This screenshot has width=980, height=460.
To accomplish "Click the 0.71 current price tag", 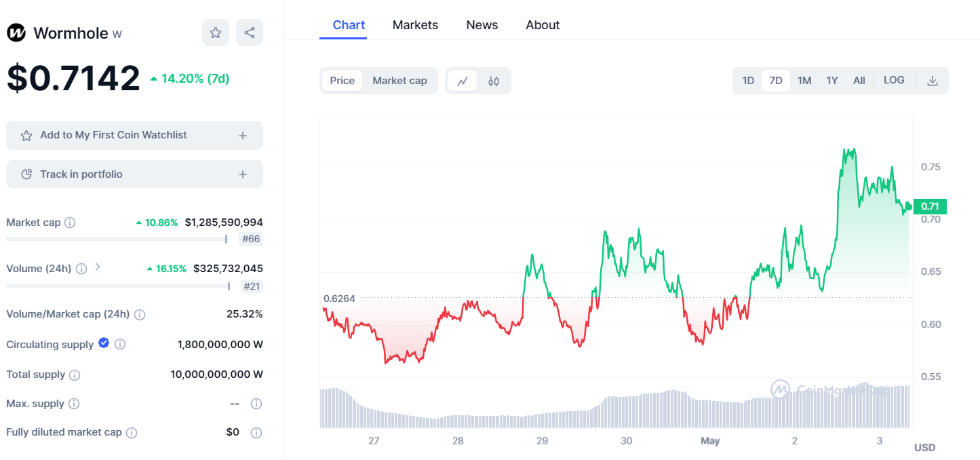I will point(930,206).
